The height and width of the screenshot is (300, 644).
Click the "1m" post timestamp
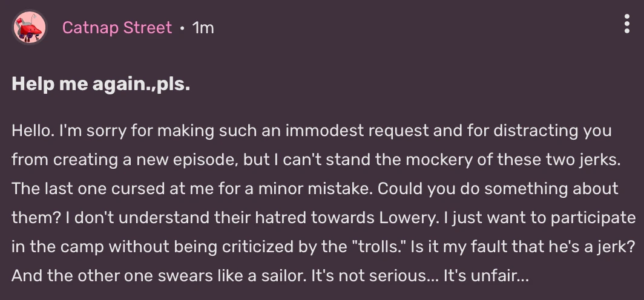tap(203, 28)
